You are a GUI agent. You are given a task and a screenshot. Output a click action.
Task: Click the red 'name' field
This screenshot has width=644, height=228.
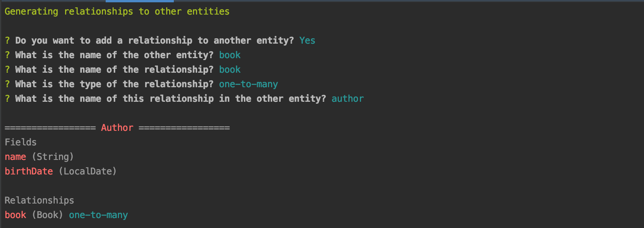pyautogui.click(x=15, y=157)
